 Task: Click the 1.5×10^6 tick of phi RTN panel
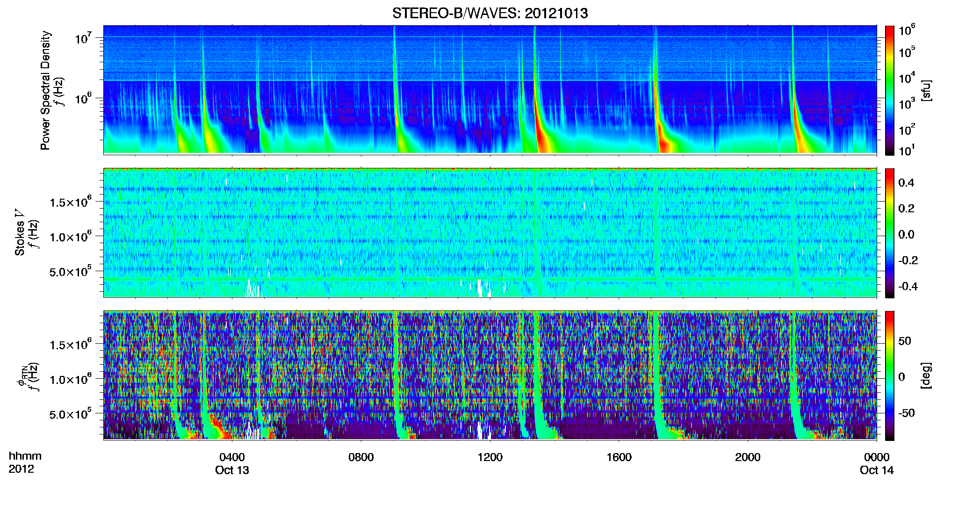71,344
